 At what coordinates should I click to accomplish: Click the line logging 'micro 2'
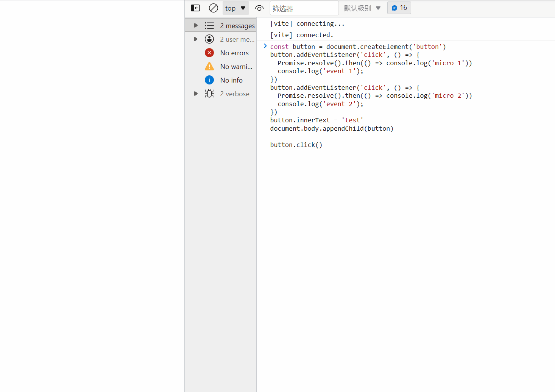pos(375,95)
